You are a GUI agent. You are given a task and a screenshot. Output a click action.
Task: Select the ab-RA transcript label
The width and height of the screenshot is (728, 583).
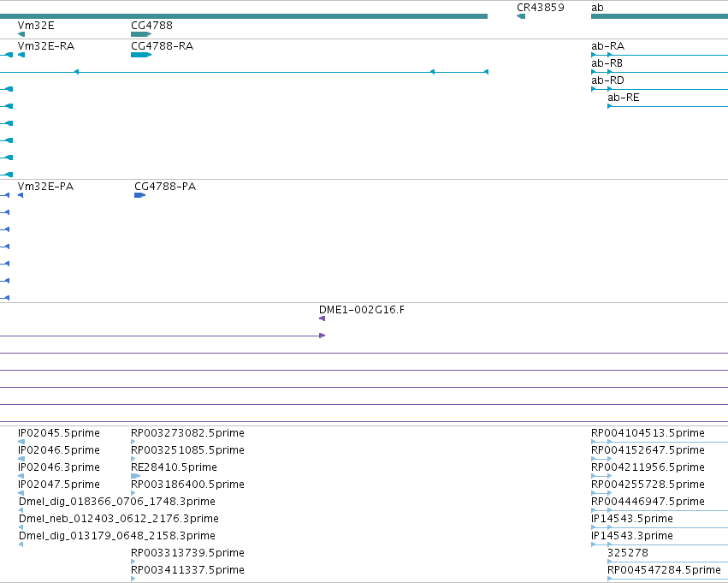coord(607,46)
